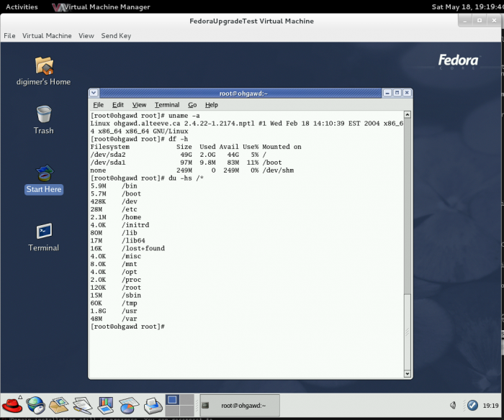This screenshot has width=504, height=420.
Task: Open the print manager panel icon
Action: pyautogui.click(x=152, y=405)
